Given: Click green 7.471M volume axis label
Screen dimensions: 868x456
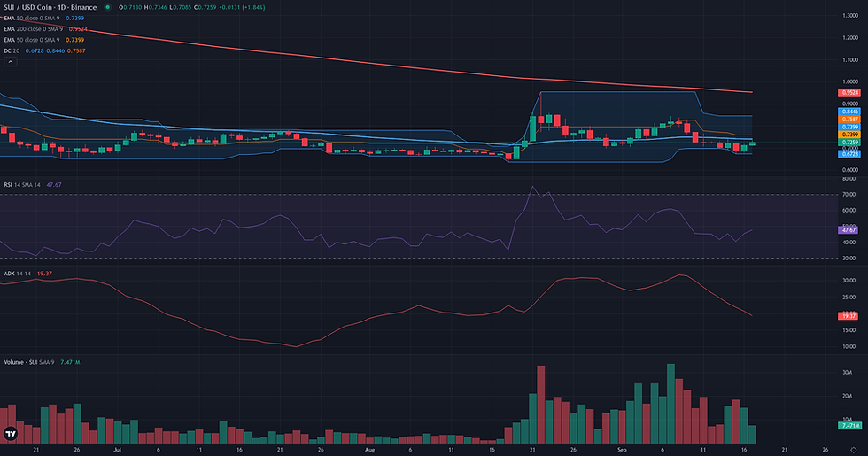Looking at the screenshot, I should point(849,426).
